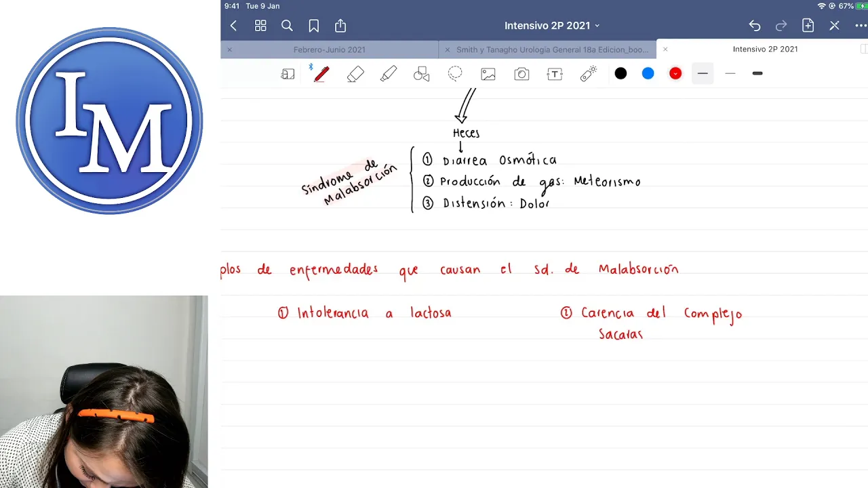Close editing toolbar with X icon
This screenshot has width=868, height=488.
(835, 26)
